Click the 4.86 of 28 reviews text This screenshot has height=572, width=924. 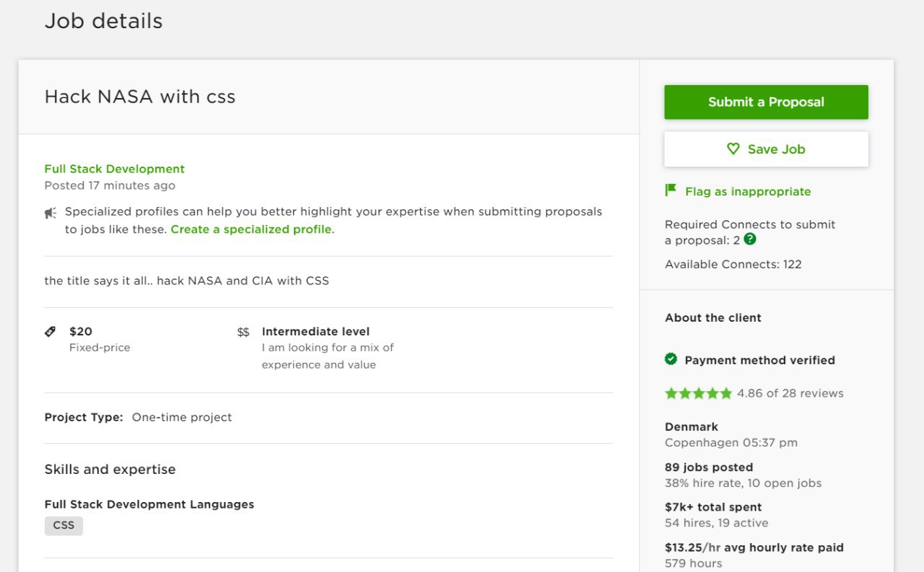(790, 393)
